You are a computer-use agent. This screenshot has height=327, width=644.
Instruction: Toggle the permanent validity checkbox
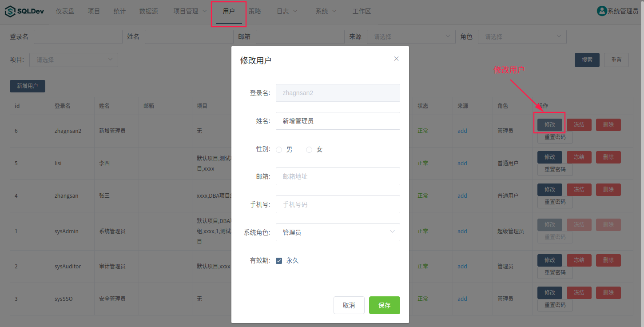(x=279, y=261)
